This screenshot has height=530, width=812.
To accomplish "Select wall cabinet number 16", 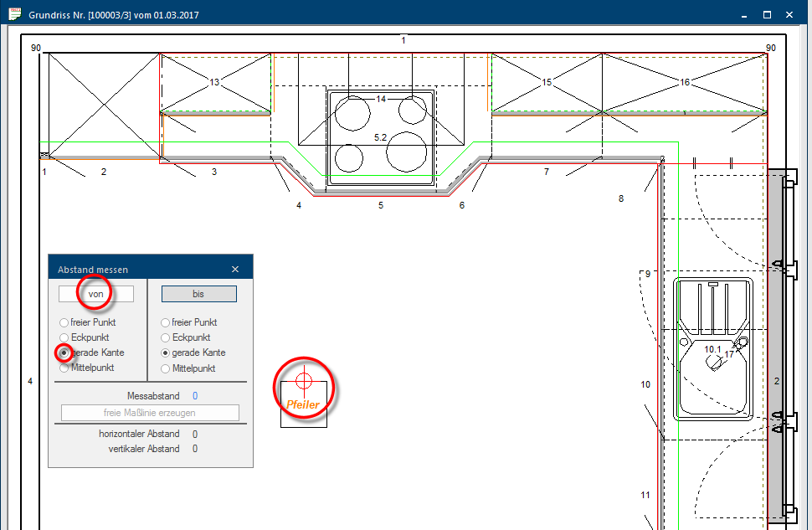I will click(x=685, y=83).
